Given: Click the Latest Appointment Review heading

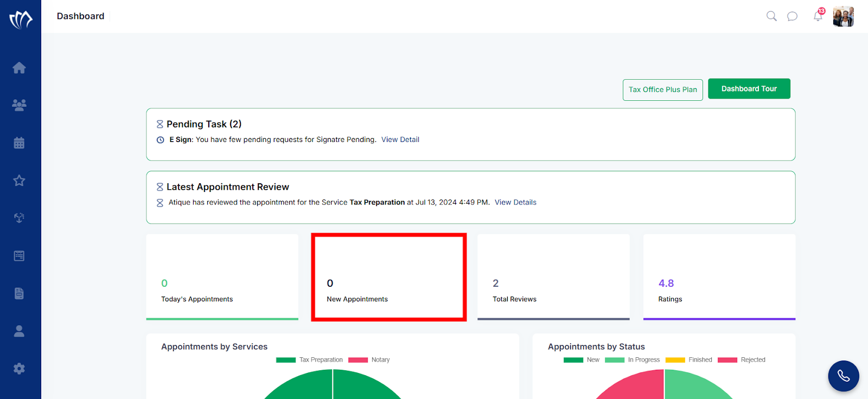Looking at the screenshot, I should 228,187.
